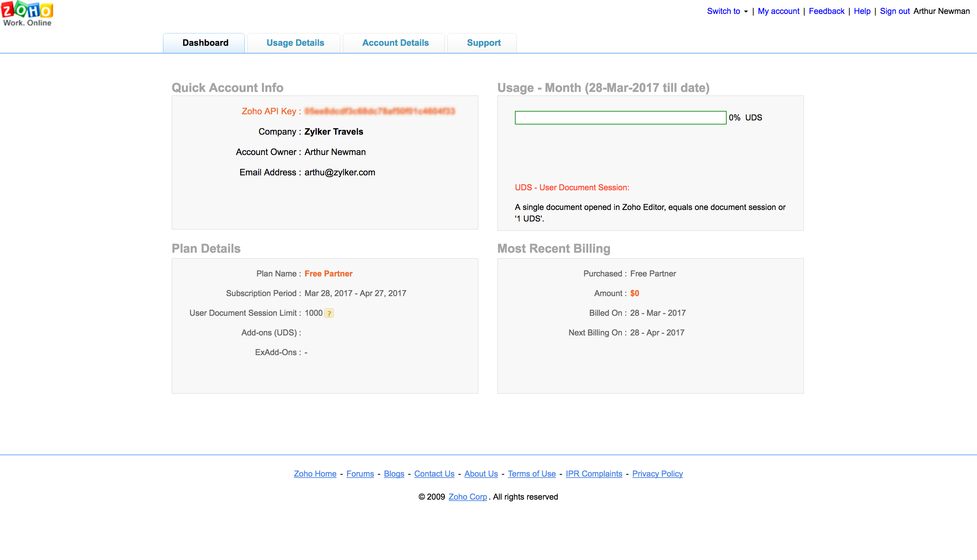
Task: Switch to Usage Details tab
Action: pyautogui.click(x=295, y=43)
